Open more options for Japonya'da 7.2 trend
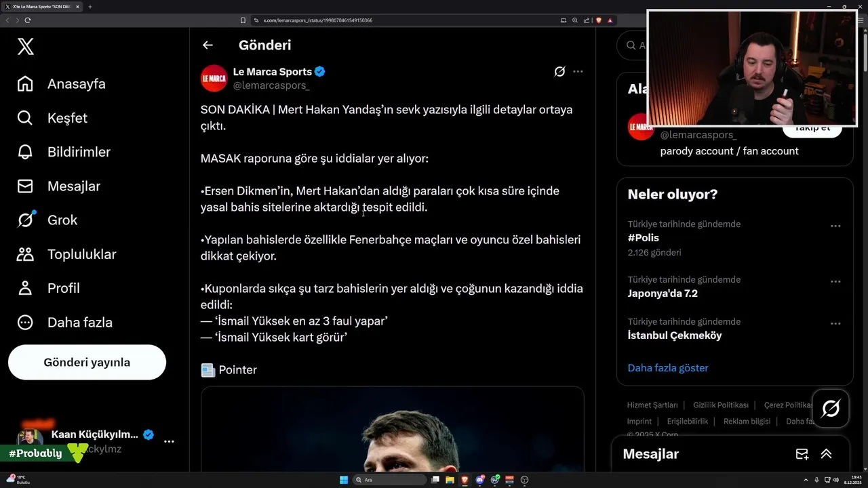 835,281
